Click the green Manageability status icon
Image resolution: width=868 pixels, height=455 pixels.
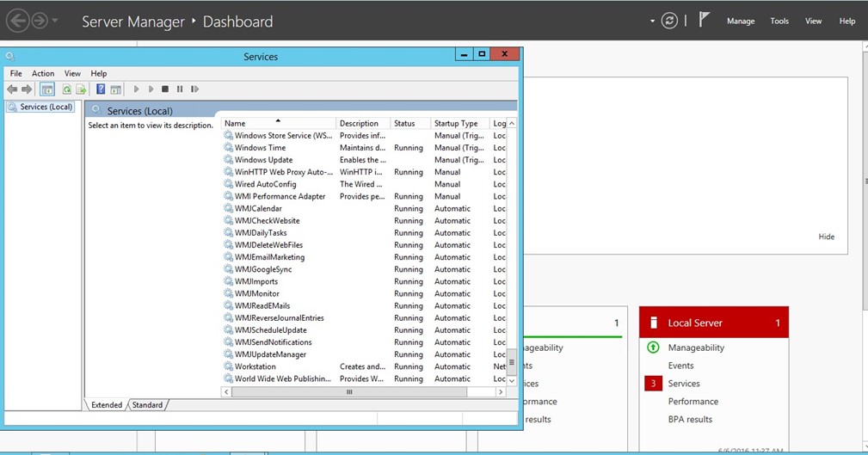pos(653,347)
